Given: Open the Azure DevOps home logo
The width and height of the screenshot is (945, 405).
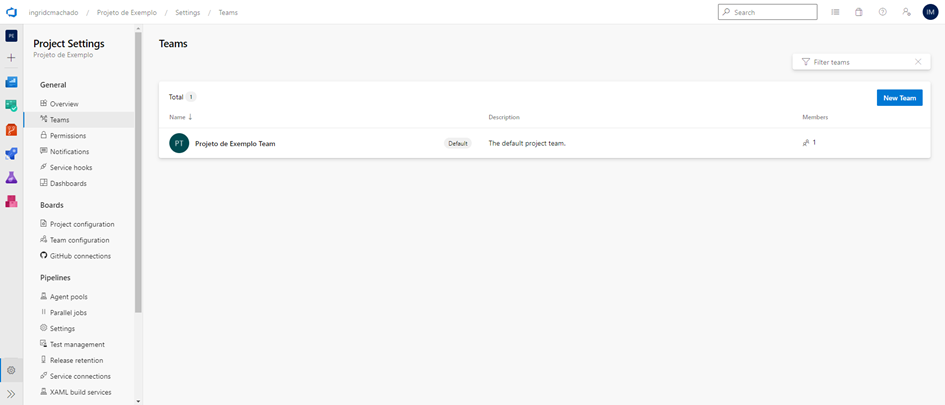Looking at the screenshot, I should [x=11, y=12].
